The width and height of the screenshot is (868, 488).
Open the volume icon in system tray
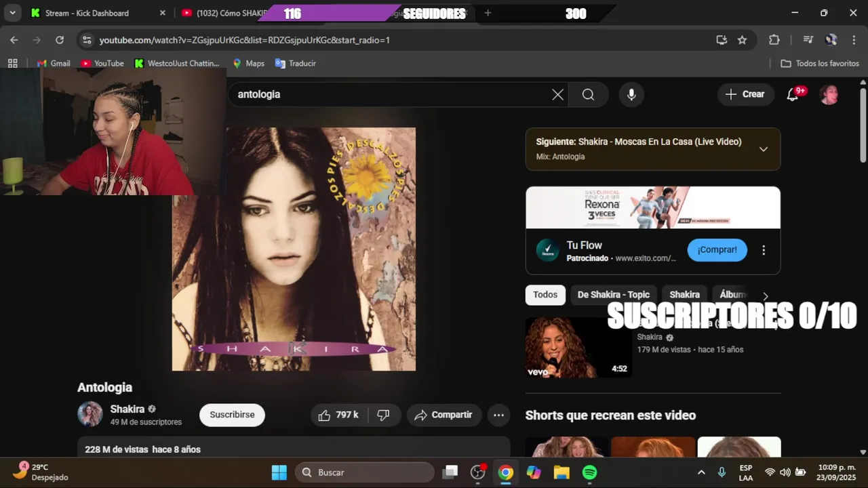pos(785,472)
